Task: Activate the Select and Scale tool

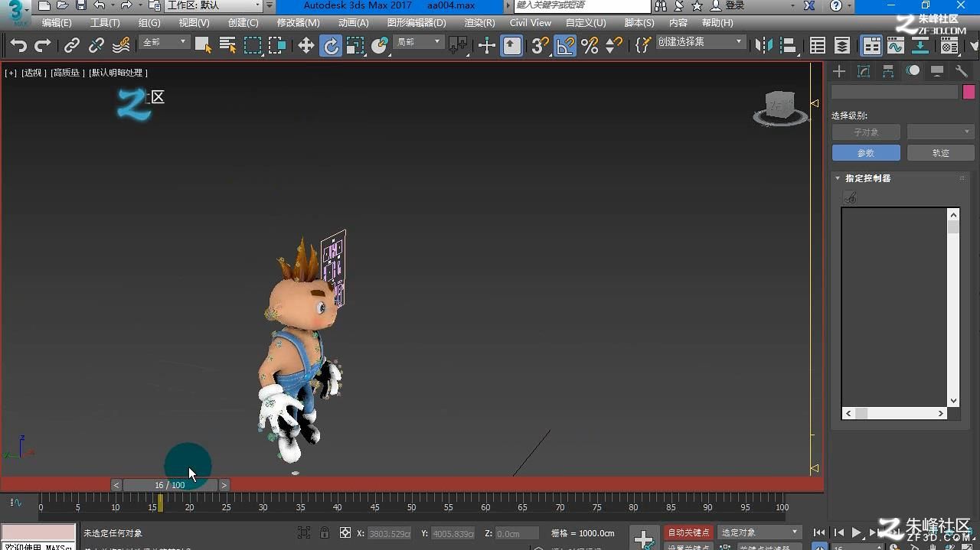Action: [355, 46]
